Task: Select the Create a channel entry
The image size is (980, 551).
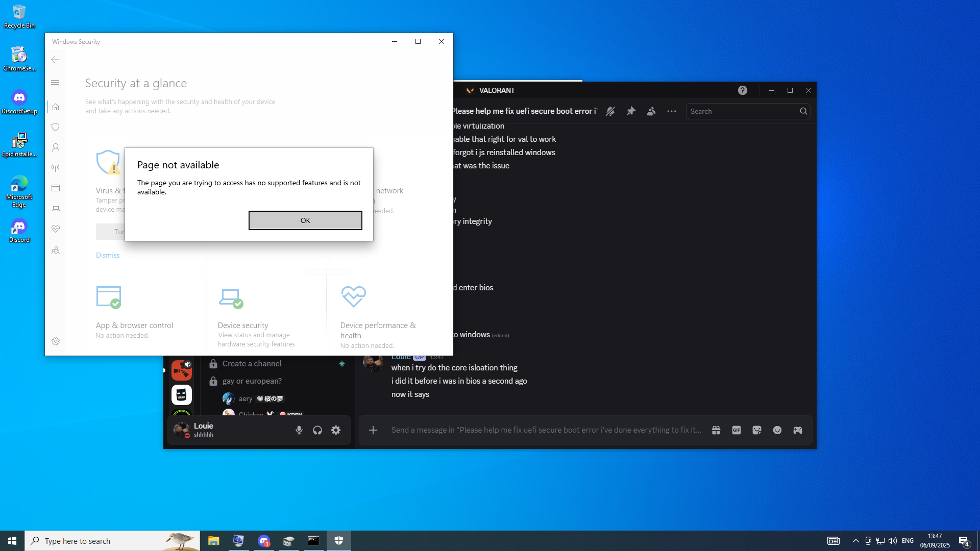Action: tap(252, 364)
